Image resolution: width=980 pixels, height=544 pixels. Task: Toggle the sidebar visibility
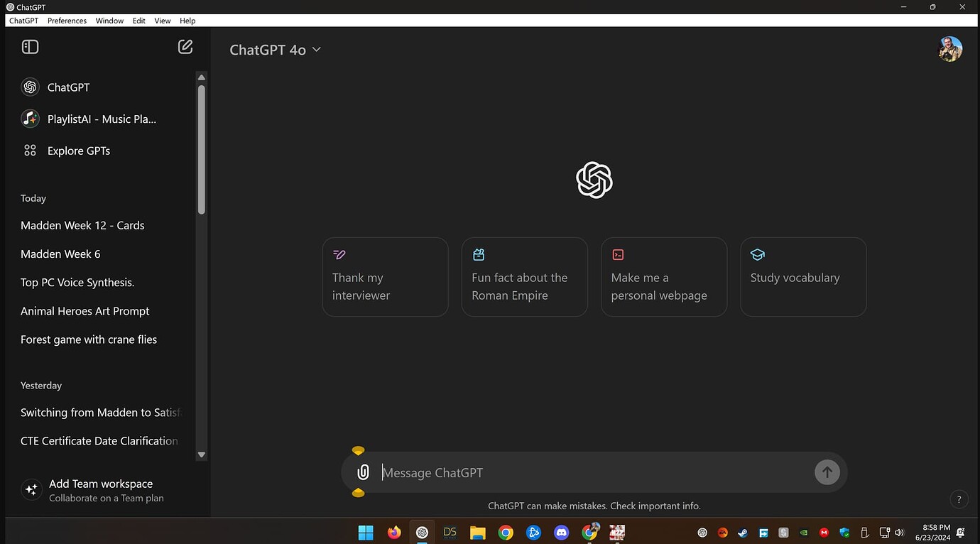(30, 46)
